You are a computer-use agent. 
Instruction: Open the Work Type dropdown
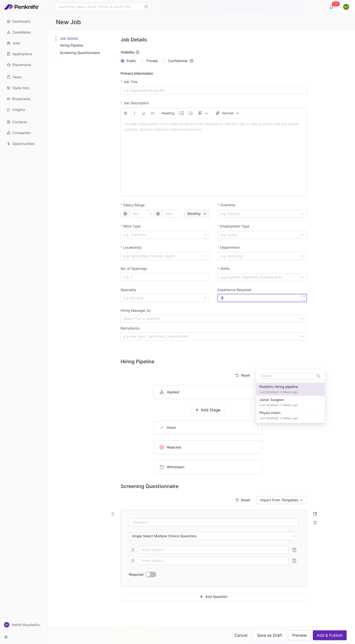tap(165, 235)
